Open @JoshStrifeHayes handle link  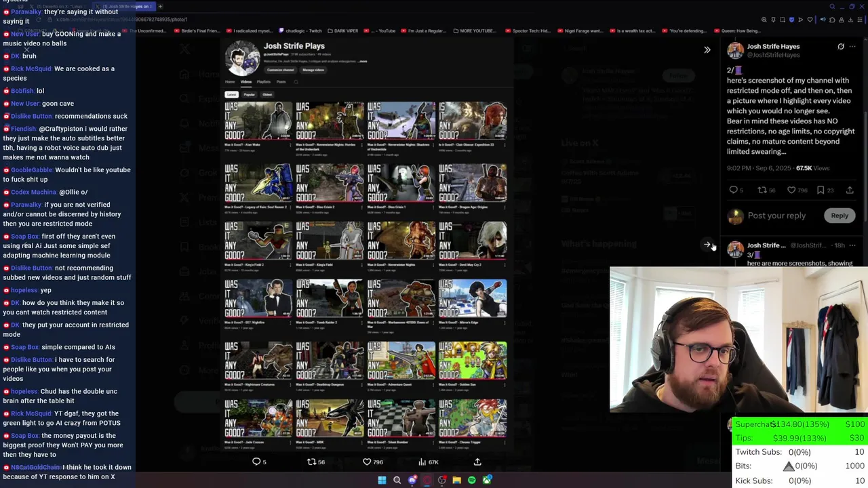pos(773,55)
